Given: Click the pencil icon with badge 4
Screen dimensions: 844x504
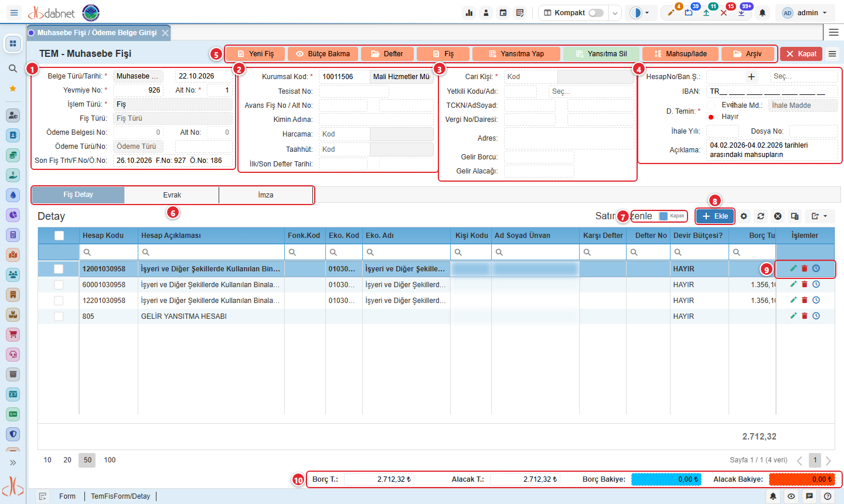Looking at the screenshot, I should pyautogui.click(x=671, y=12).
